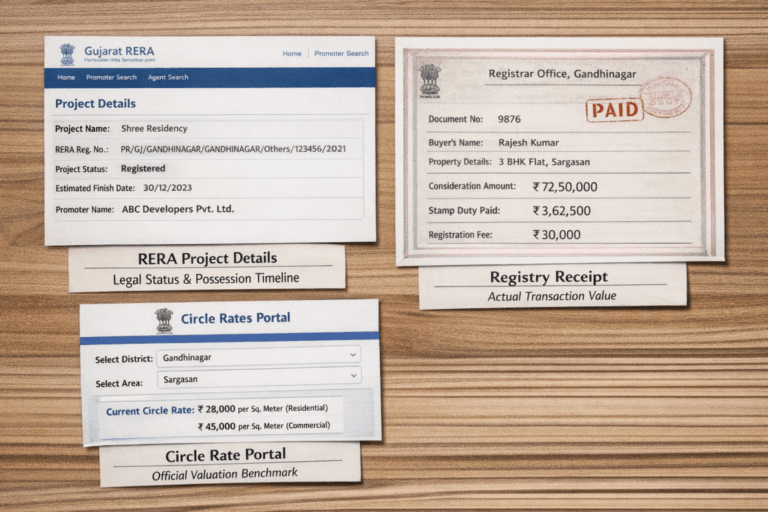The width and height of the screenshot is (768, 512).
Task: Click the round red seal beside PAID
Action: [665, 98]
